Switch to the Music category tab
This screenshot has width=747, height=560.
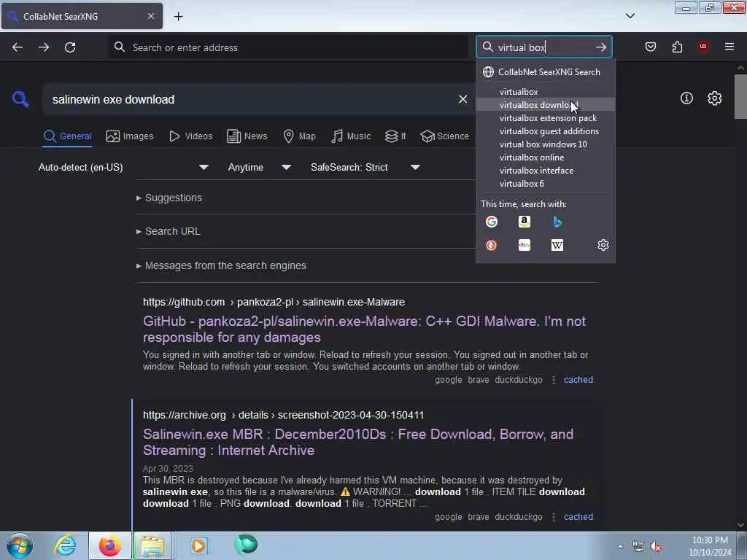(x=351, y=136)
